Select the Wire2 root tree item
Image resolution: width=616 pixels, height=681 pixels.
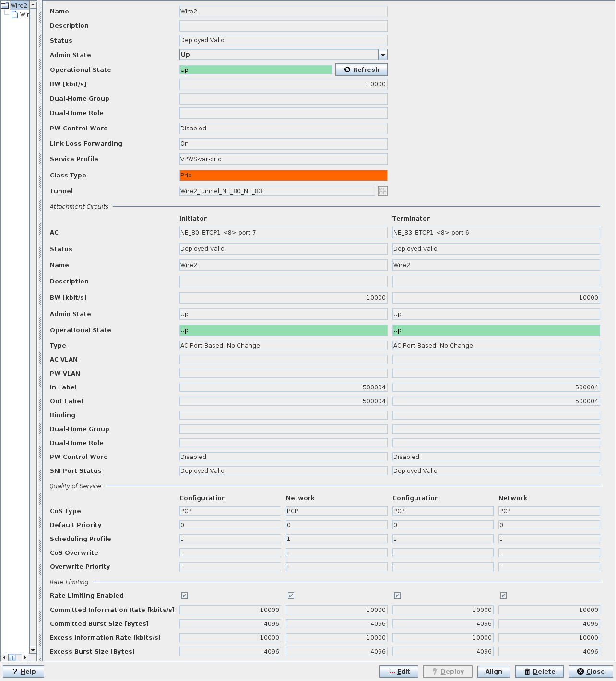pyautogui.click(x=19, y=6)
